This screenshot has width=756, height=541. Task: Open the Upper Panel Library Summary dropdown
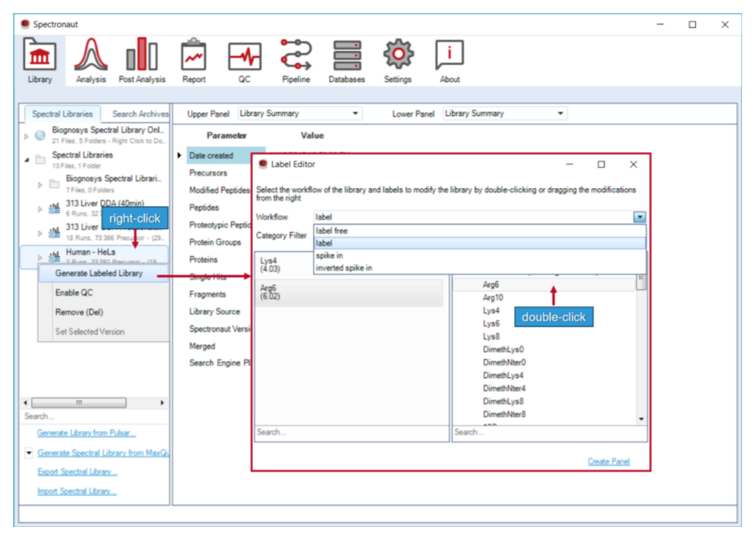point(299,114)
